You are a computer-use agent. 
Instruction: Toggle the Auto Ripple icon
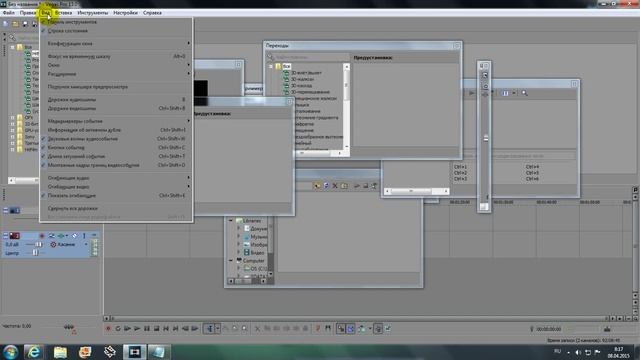tap(362, 329)
